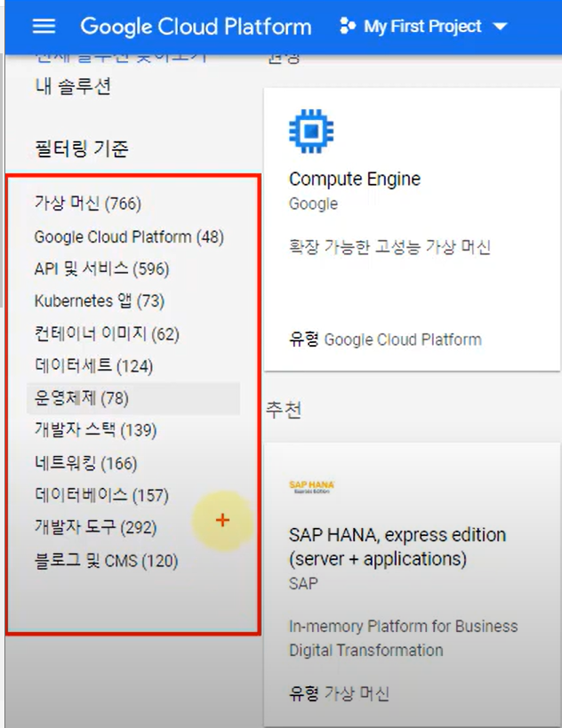Click the 추천 section heading
Image resolution: width=562 pixels, height=728 pixels.
pyautogui.click(x=284, y=410)
